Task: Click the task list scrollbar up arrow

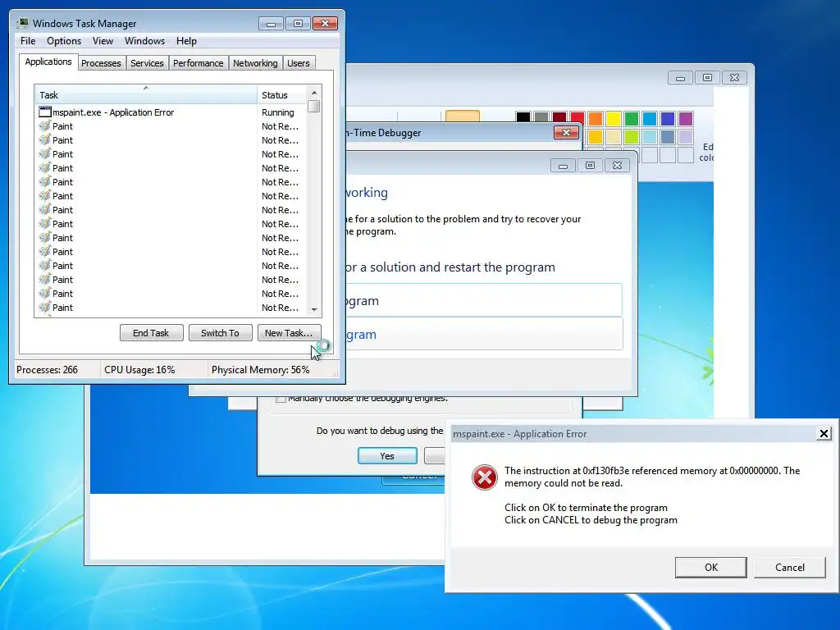Action: (x=314, y=93)
